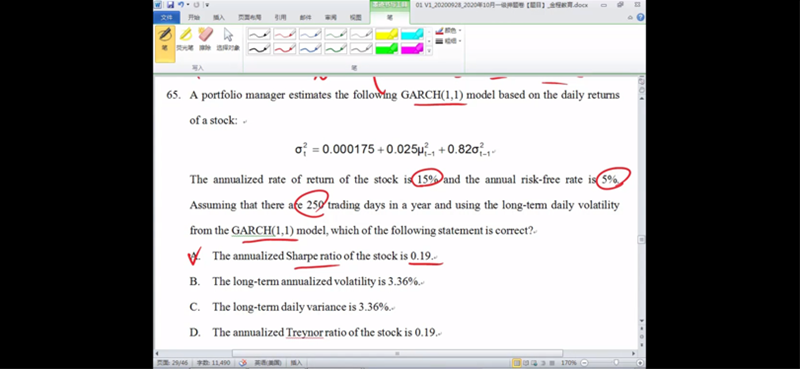Switch to Full Screen Reading view
Screen dimensions: 800x369
(526, 363)
